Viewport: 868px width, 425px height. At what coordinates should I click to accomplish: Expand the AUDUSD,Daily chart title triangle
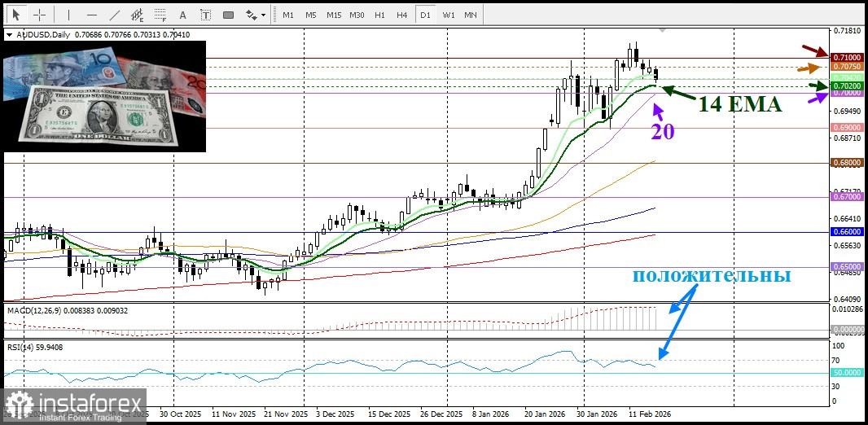pyautogui.click(x=9, y=35)
